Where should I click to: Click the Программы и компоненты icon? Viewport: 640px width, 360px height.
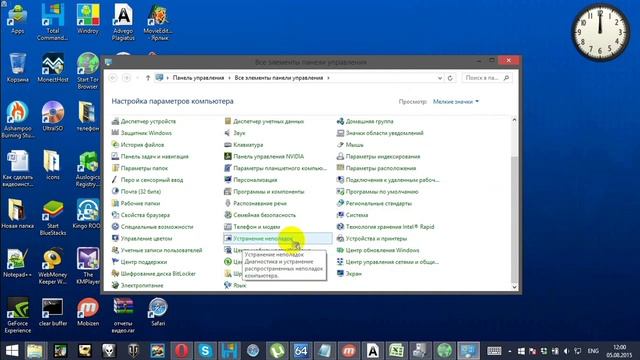click(228, 191)
